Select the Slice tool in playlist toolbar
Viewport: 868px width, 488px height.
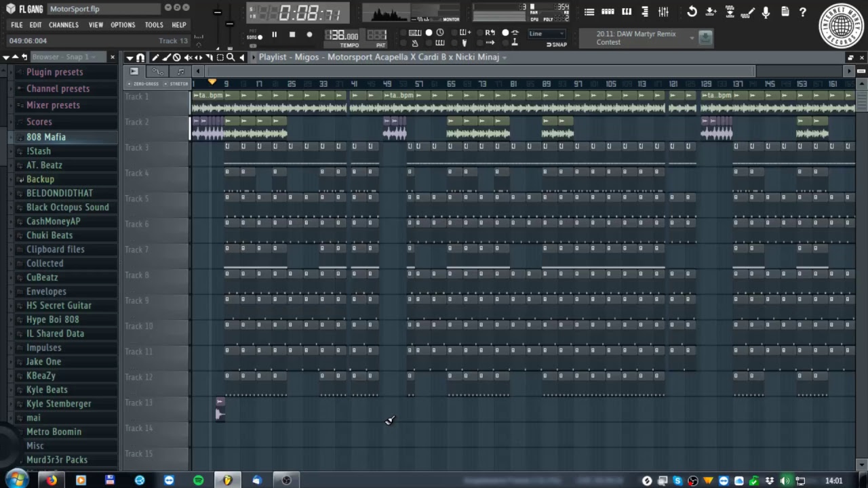pos(209,58)
